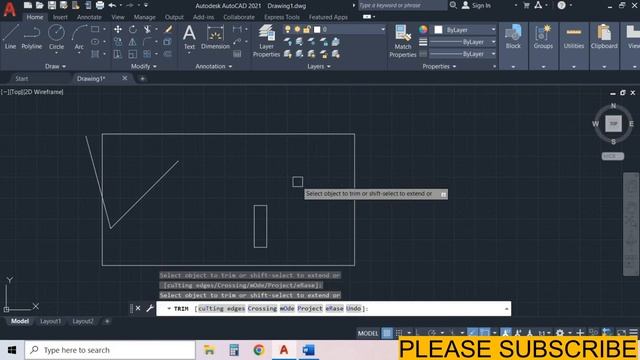
Task: Select the Arc tool
Action: (x=79, y=37)
